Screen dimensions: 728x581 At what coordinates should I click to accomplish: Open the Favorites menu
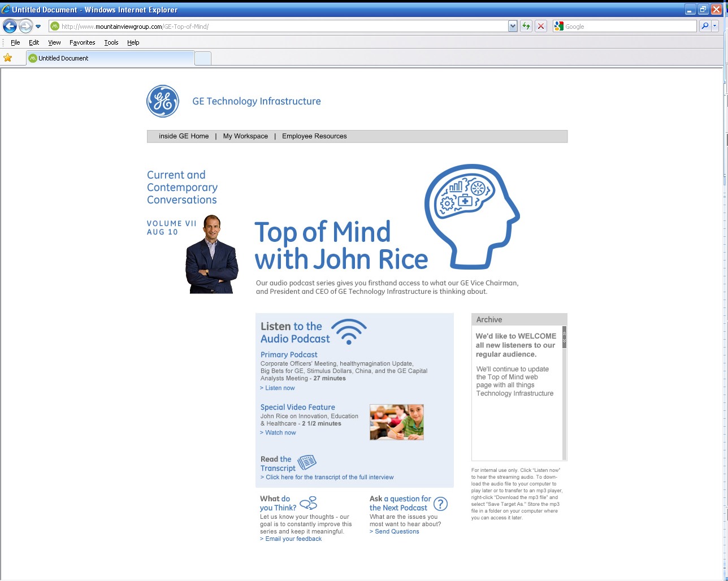click(x=82, y=42)
